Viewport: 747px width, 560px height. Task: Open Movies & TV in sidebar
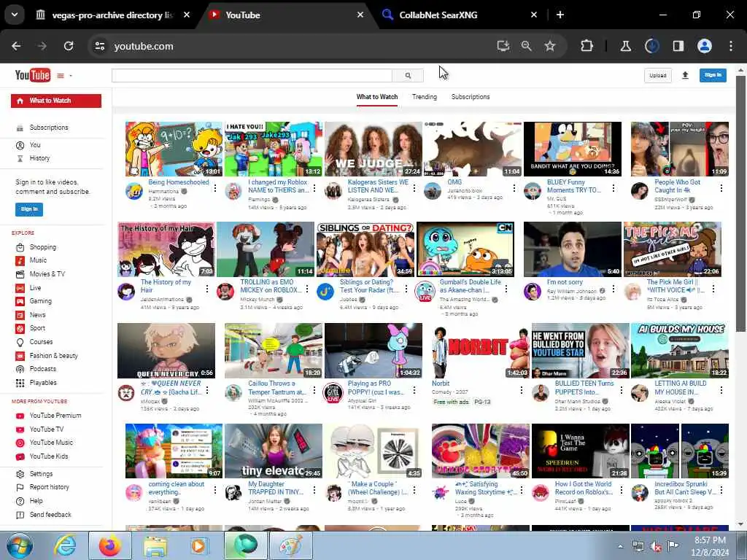click(x=47, y=274)
